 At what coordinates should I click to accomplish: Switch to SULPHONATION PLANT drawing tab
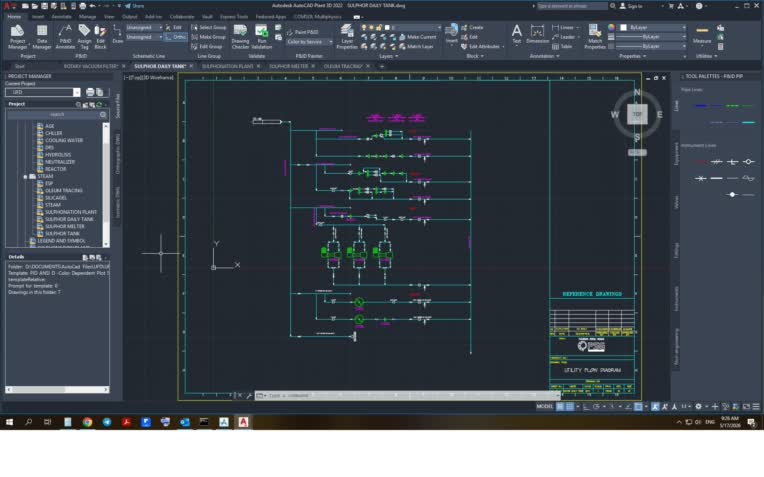(x=228, y=66)
